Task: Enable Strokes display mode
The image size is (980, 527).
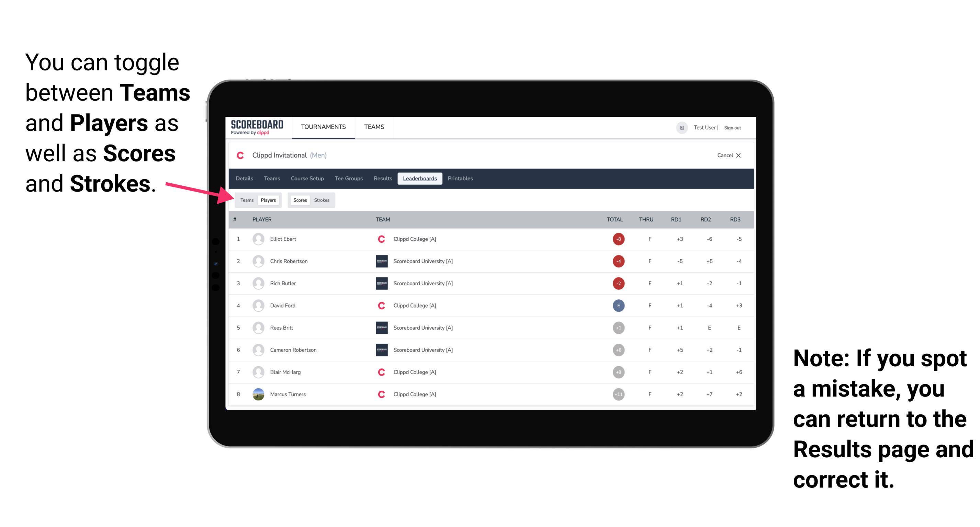Action: tap(323, 200)
